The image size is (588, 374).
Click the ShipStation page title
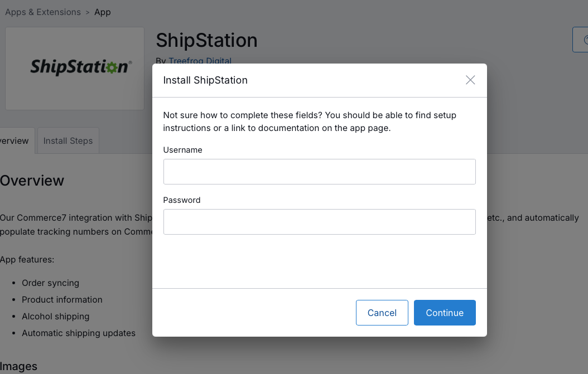pyautogui.click(x=206, y=41)
